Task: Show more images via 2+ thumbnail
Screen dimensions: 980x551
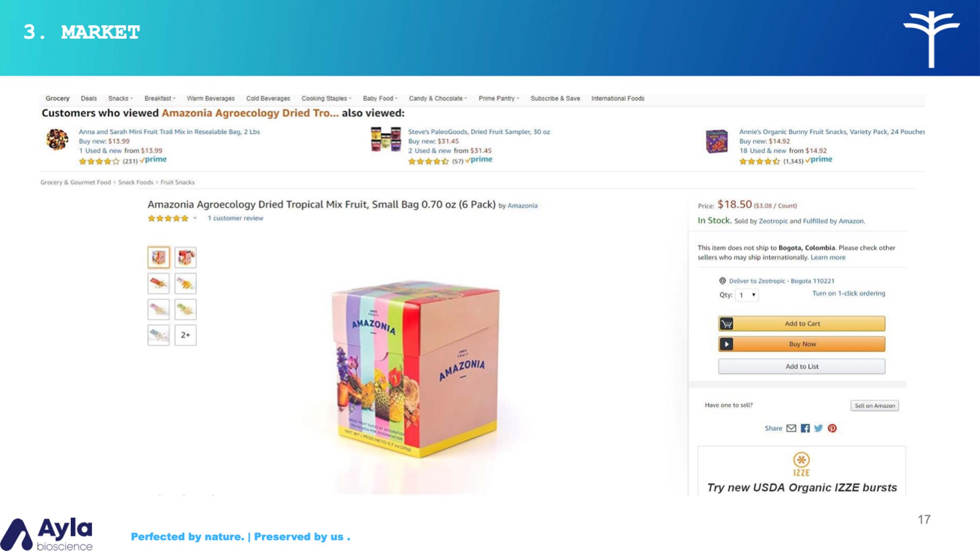Action: pyautogui.click(x=185, y=335)
